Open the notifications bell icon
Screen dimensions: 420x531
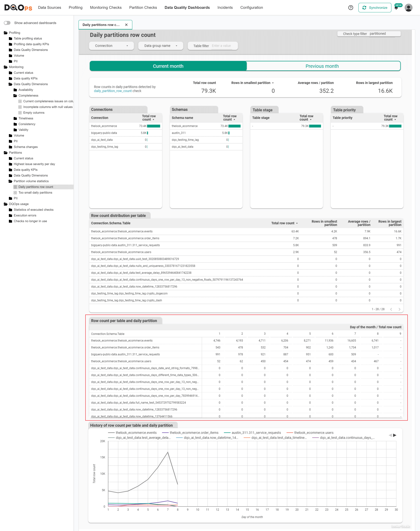point(396,8)
